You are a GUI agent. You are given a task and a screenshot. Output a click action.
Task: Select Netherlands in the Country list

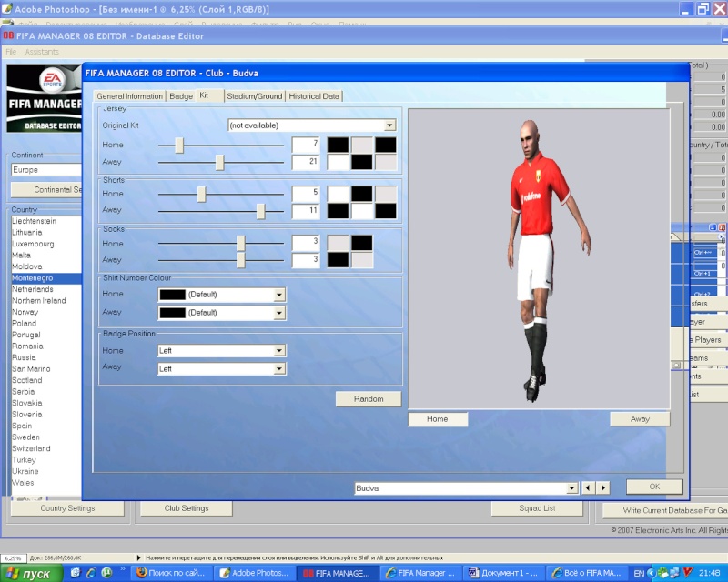pyautogui.click(x=46, y=289)
